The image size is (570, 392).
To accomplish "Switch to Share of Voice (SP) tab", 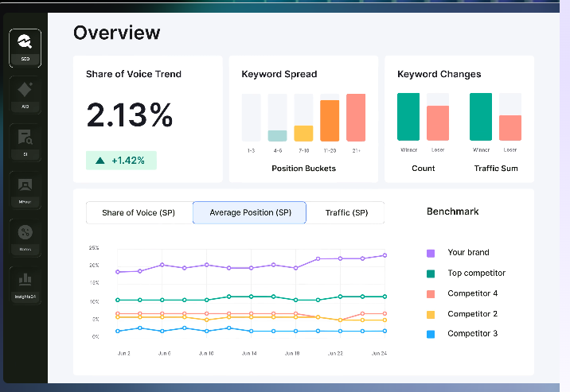I will point(139,212).
